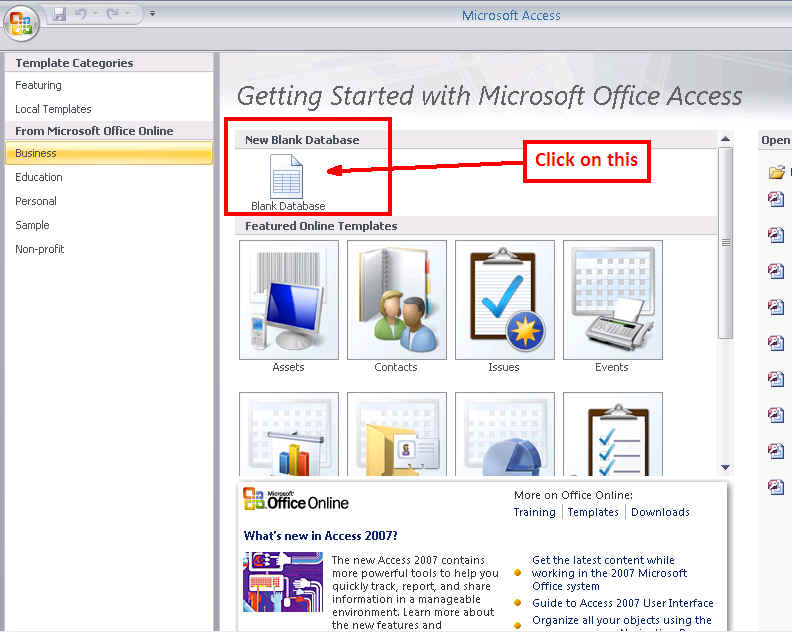Screen dimensions: 792x632
Task: Click the templates pane vertical scrollbar thumb
Action: point(725,242)
